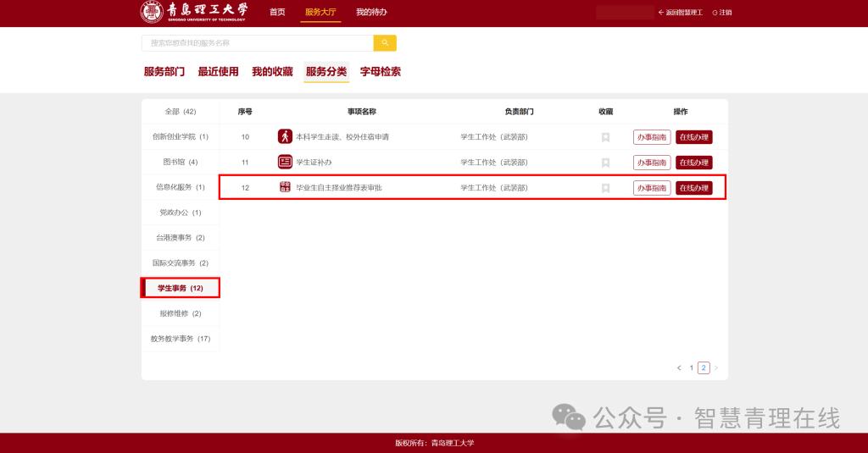Click the 注销 logout link
This screenshot has width=868, height=453.
coord(722,12)
